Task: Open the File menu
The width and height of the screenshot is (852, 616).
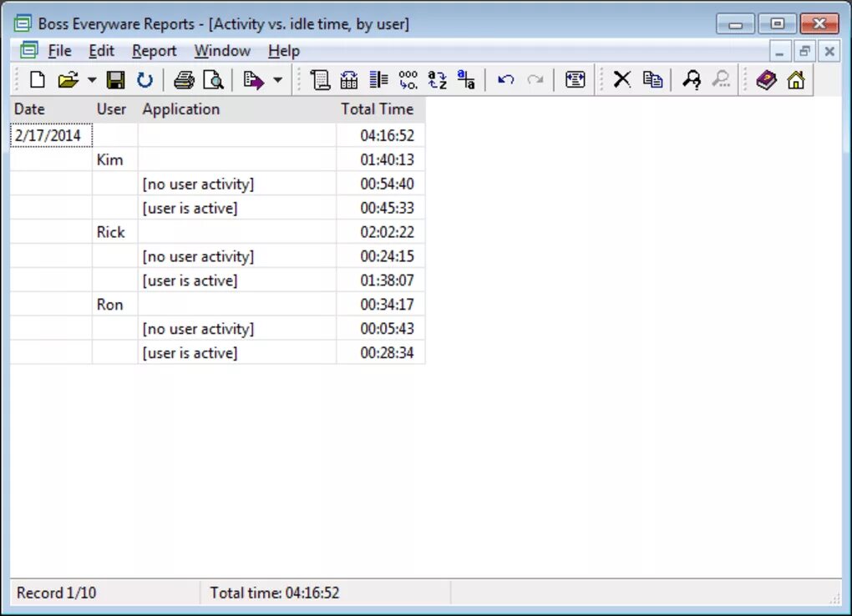Action: [x=59, y=51]
